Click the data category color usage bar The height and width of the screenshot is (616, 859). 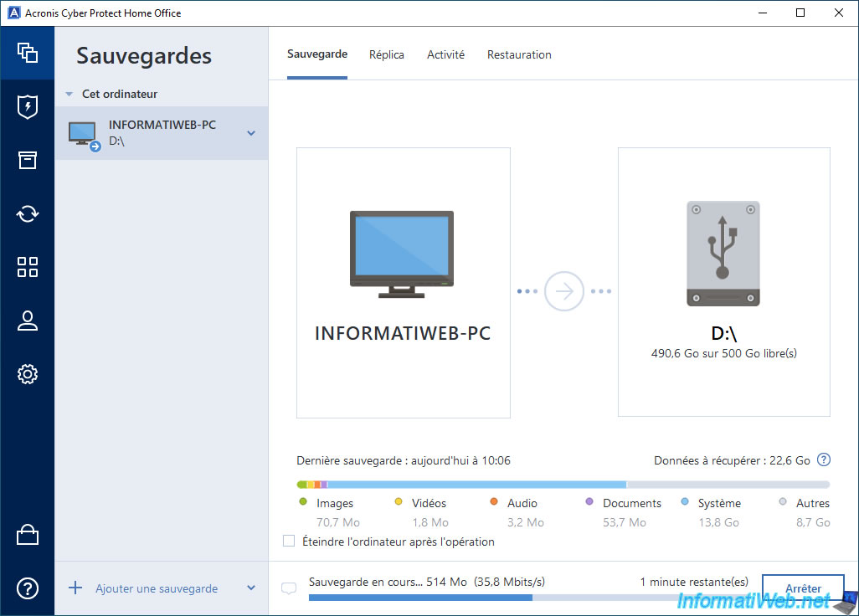563,485
